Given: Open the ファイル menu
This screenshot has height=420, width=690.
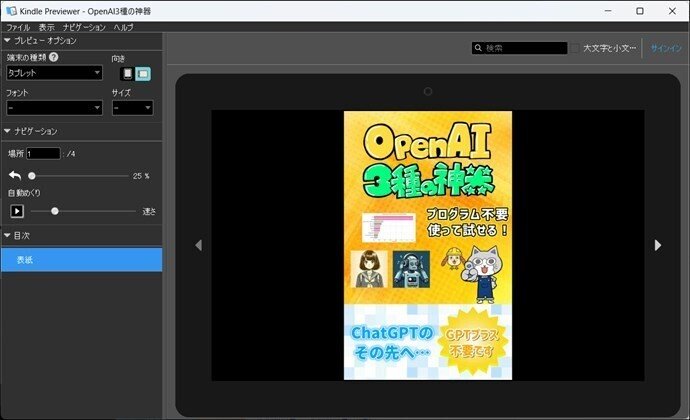Looking at the screenshot, I should pos(18,27).
